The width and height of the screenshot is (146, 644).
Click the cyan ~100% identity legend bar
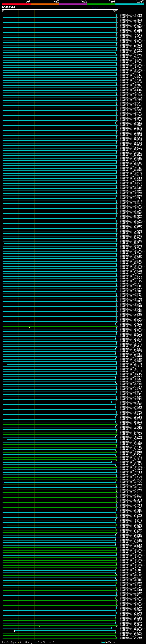pos(130,4)
